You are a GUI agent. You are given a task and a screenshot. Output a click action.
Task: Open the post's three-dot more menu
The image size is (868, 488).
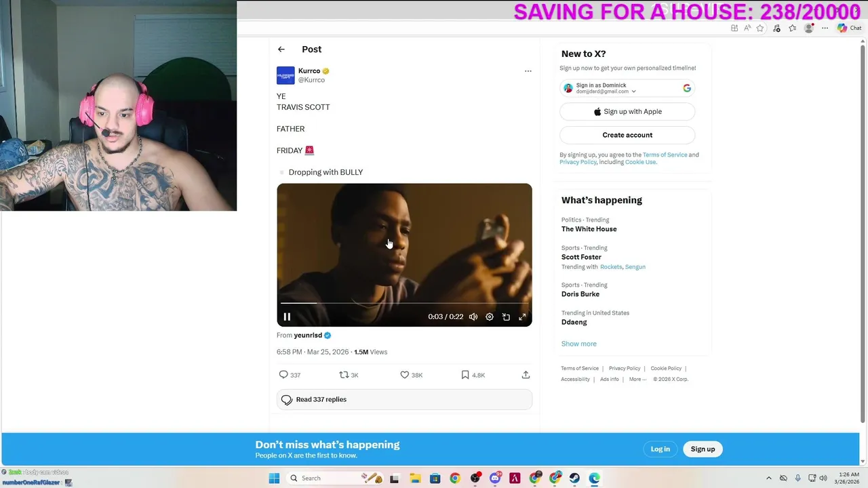pyautogui.click(x=528, y=71)
